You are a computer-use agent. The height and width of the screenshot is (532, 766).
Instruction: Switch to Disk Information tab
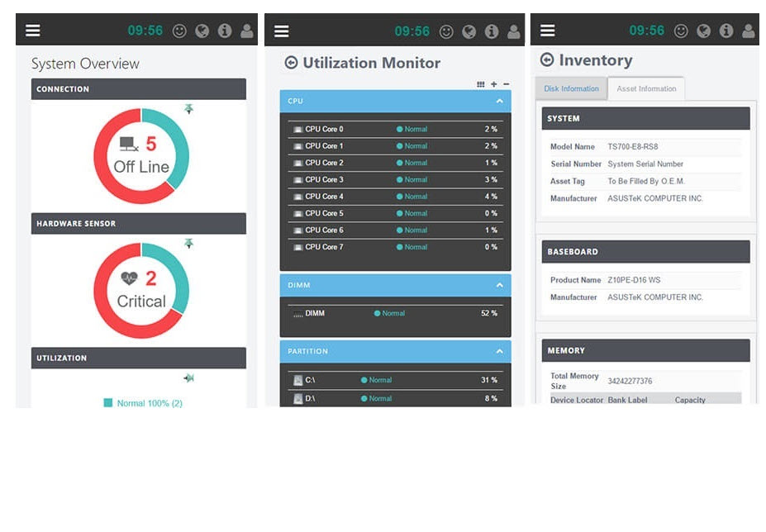click(x=571, y=88)
